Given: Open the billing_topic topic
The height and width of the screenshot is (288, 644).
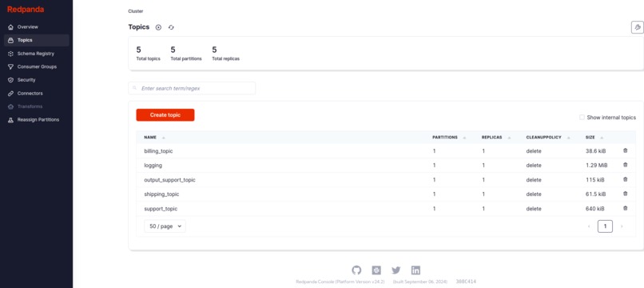Looking at the screenshot, I should click(158, 151).
